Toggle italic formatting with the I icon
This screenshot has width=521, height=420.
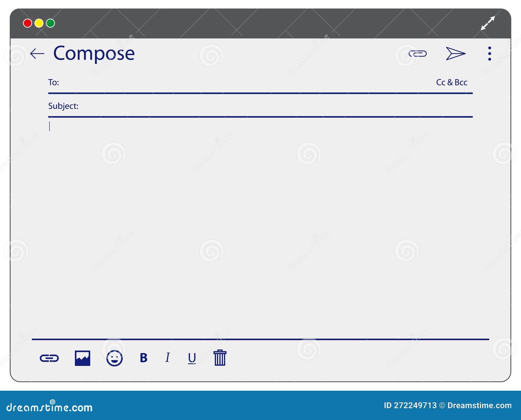[x=167, y=357]
